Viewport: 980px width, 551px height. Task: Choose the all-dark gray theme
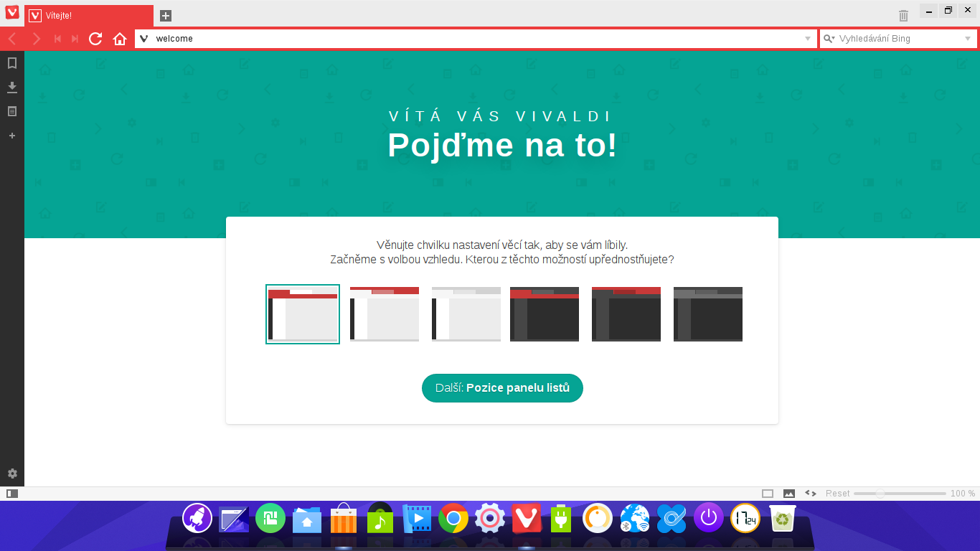point(708,314)
